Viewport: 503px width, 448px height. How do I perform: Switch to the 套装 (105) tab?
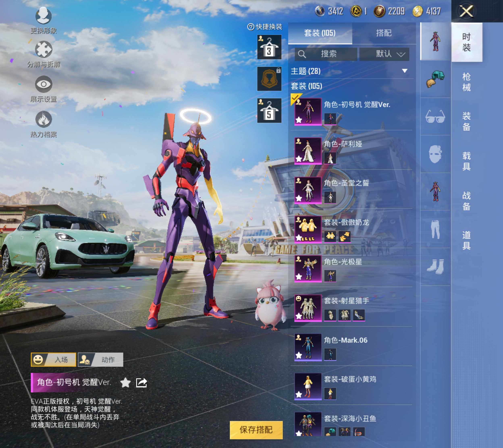[320, 33]
